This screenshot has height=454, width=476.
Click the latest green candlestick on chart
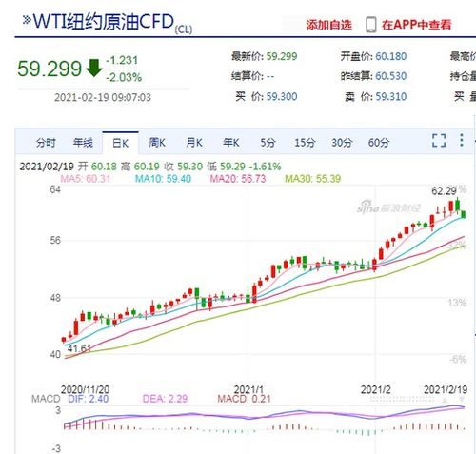464,214
